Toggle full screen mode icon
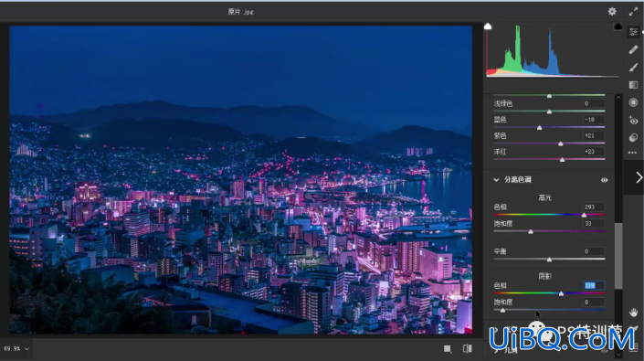Image resolution: width=644 pixels, height=361 pixels. click(633, 12)
